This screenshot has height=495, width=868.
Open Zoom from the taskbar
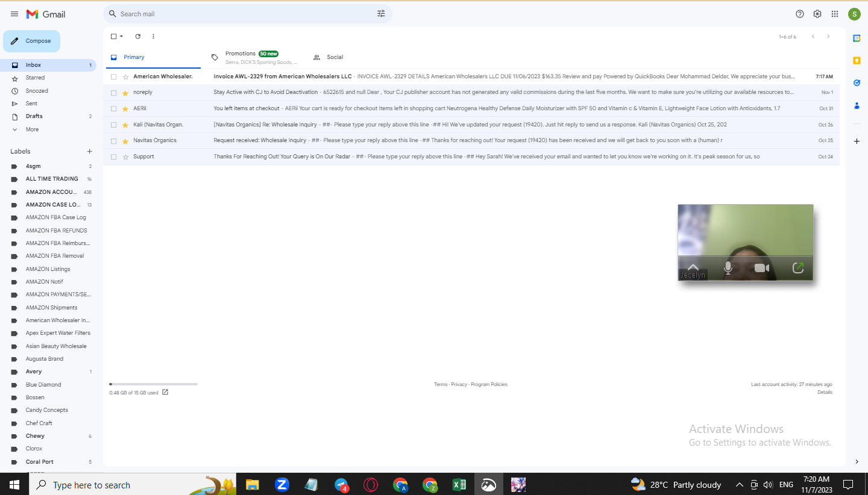[281, 485]
